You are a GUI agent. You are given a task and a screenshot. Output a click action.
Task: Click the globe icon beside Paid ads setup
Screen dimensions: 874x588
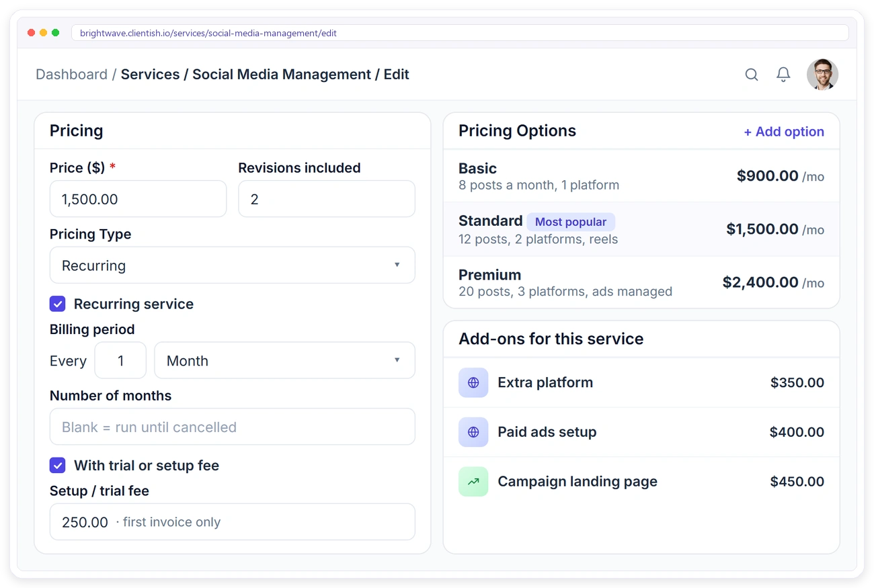pos(473,432)
